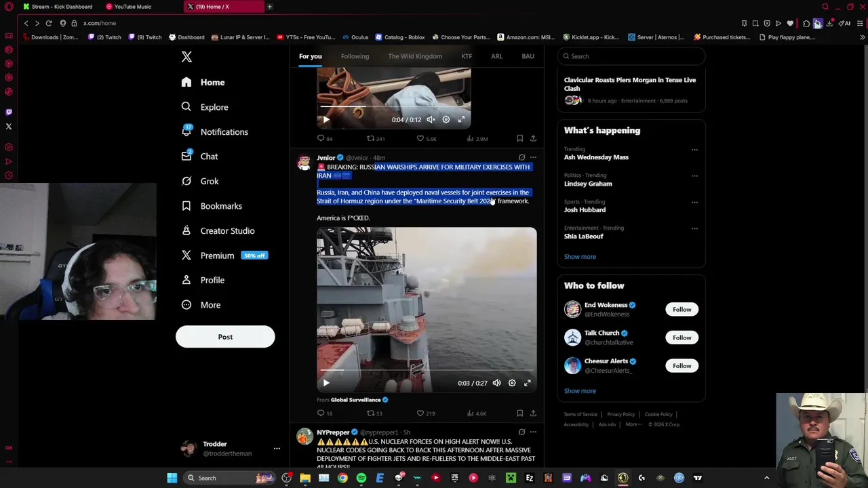Bookmark Jvnior's warship post
This screenshot has height=488, width=868.
(x=520, y=413)
